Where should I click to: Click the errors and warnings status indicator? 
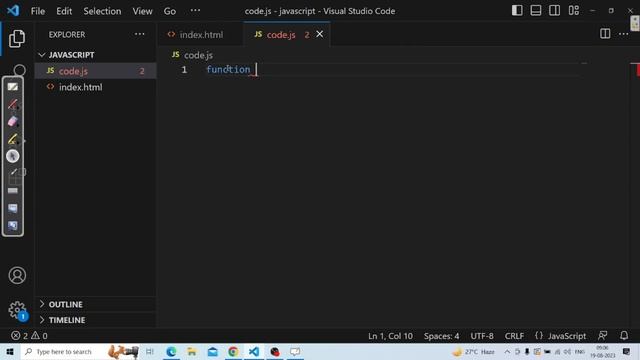click(29, 336)
